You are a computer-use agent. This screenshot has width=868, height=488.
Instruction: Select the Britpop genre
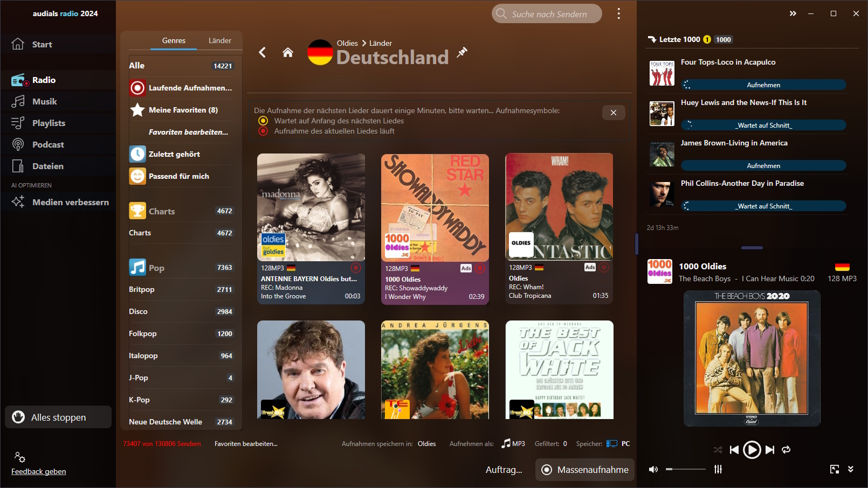pos(181,289)
